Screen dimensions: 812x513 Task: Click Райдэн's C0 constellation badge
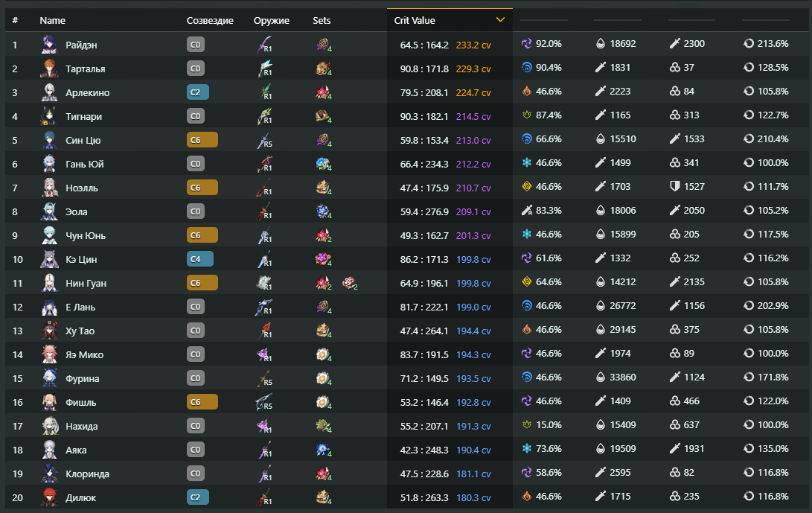[x=196, y=45]
